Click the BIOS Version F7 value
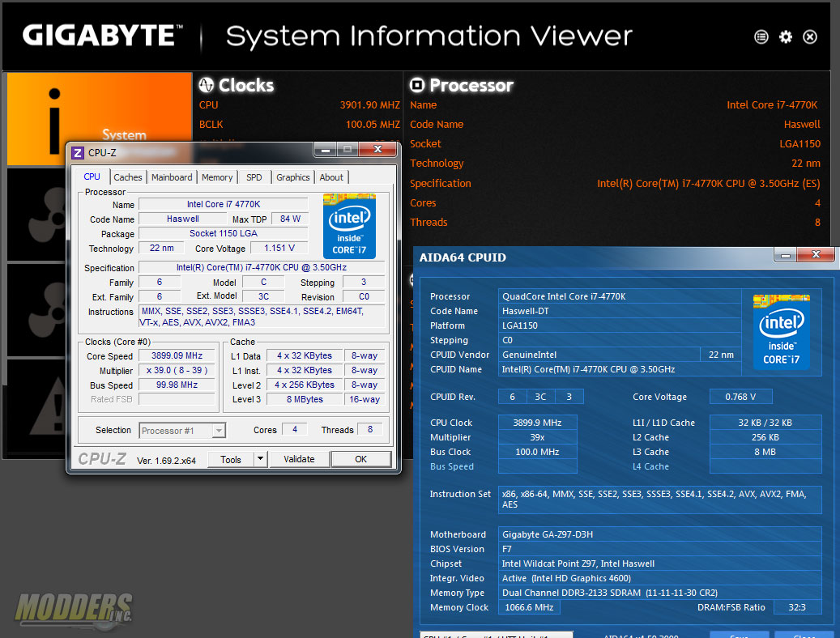The image size is (840, 638). (x=659, y=549)
